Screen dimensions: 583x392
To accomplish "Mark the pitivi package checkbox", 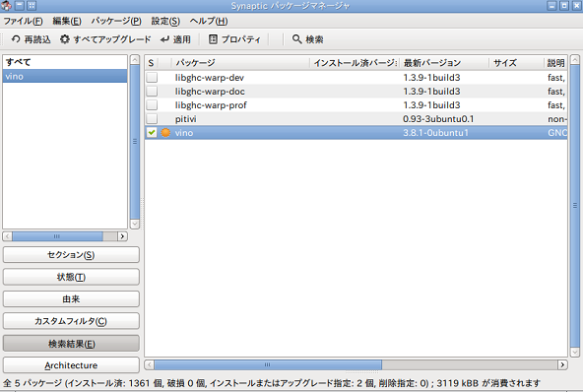I will 152,118.
